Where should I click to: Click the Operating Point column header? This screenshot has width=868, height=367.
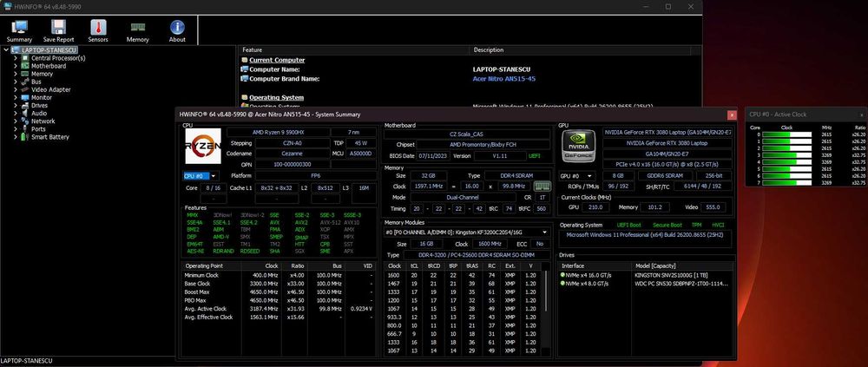click(x=212, y=265)
